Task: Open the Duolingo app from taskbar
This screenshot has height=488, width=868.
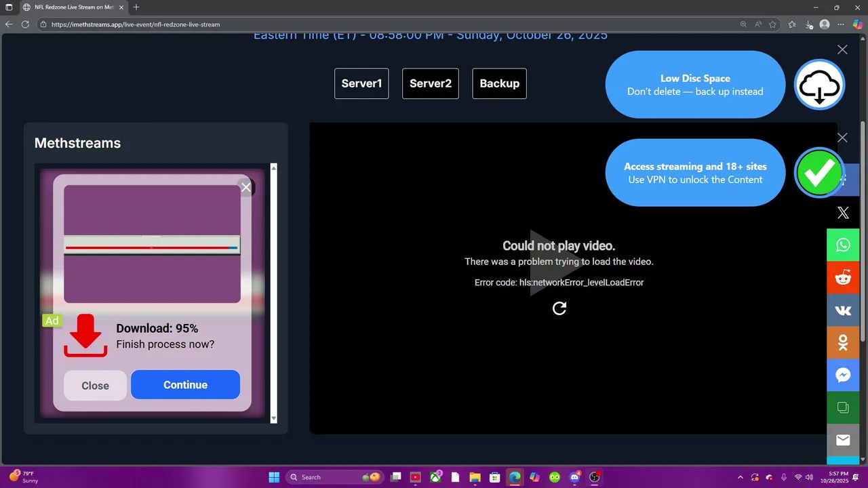Action: coord(555,477)
